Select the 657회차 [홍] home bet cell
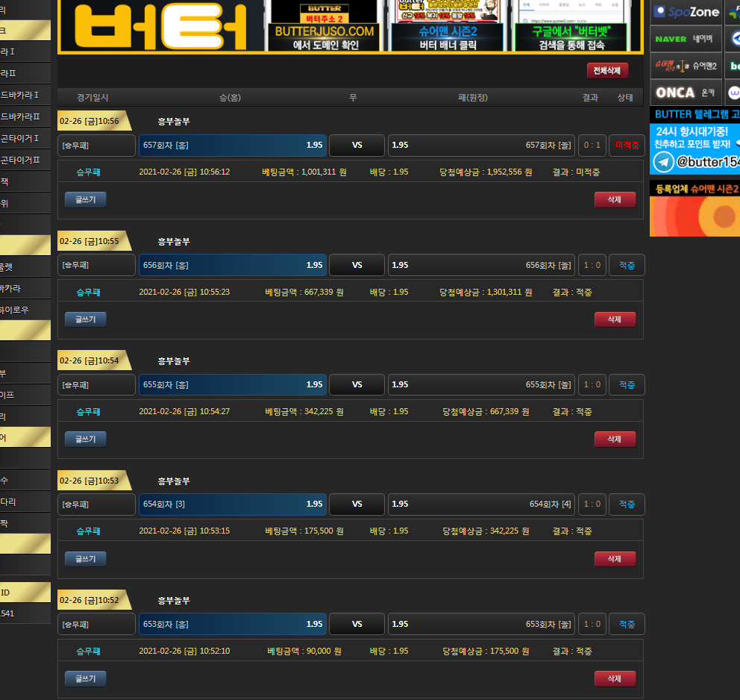This screenshot has height=700, width=740. [x=233, y=145]
